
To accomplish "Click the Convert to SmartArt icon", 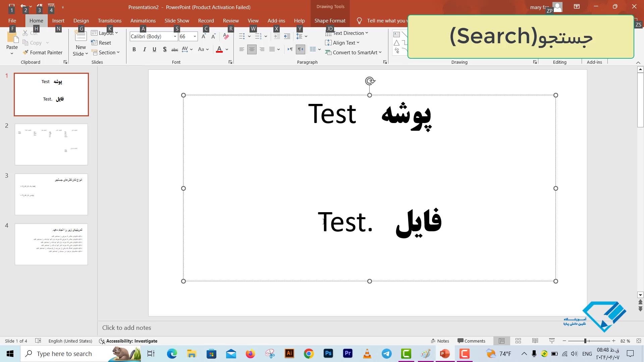I will [x=328, y=53].
